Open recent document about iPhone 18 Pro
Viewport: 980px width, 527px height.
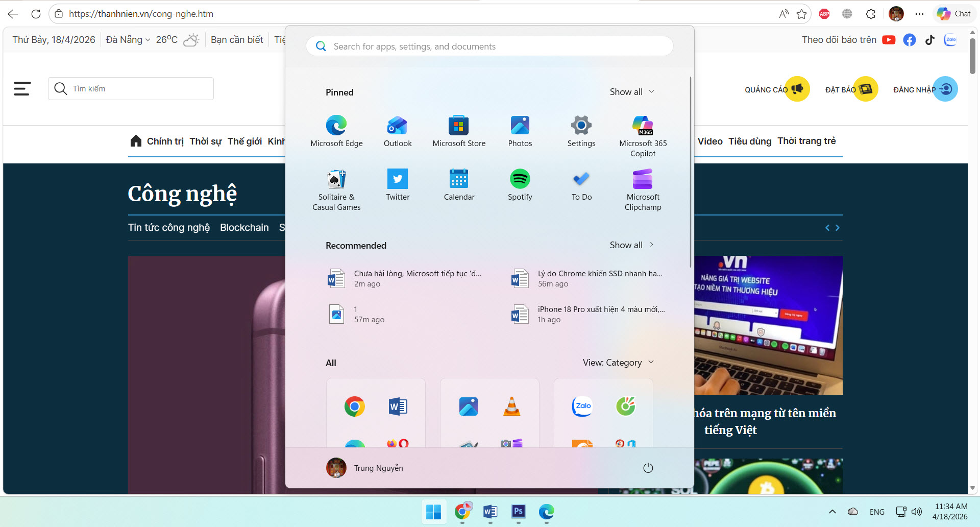point(588,314)
